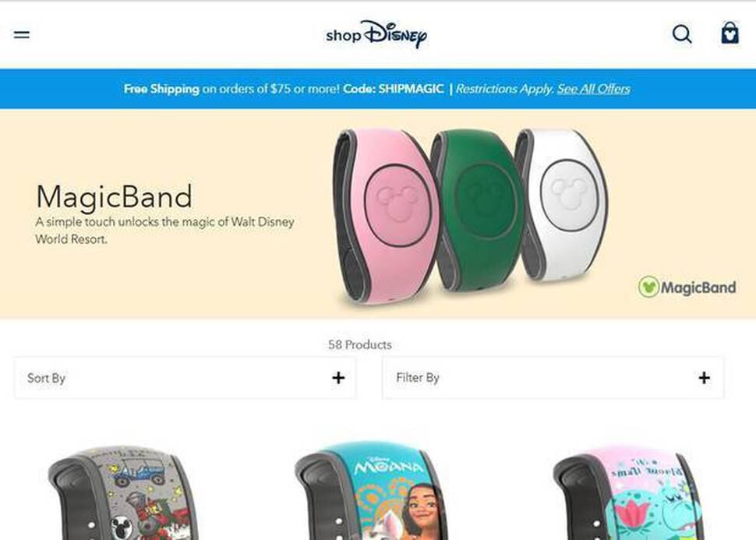
Task: Select the gray Mickey train MagicBand product
Action: coord(123,492)
